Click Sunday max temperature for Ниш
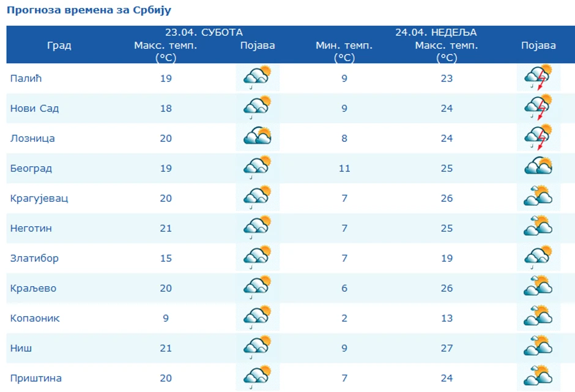Viewport: 575px width, 392px height. point(447,348)
